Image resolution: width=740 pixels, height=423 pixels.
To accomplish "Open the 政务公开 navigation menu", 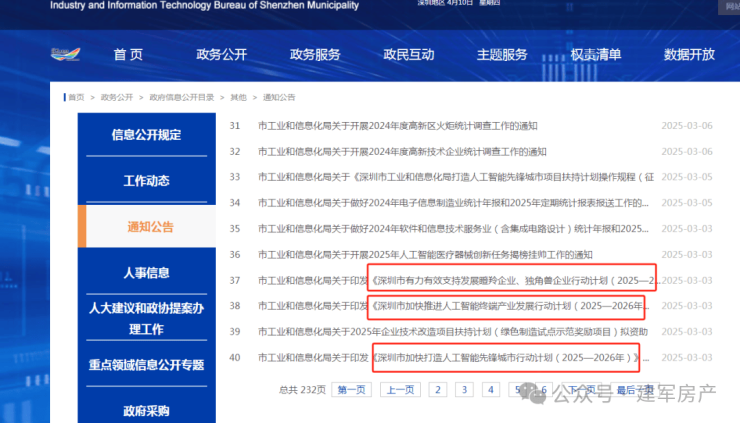I will point(221,55).
